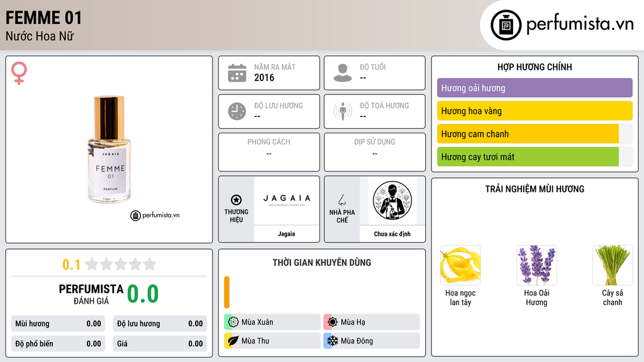Click the FEMME 01 title
The height and width of the screenshot is (362, 644).
43,18
